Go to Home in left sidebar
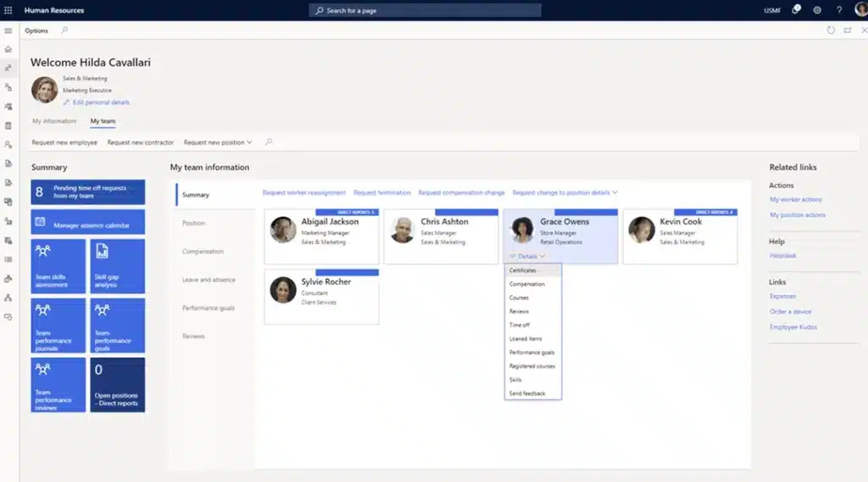 tap(8, 49)
